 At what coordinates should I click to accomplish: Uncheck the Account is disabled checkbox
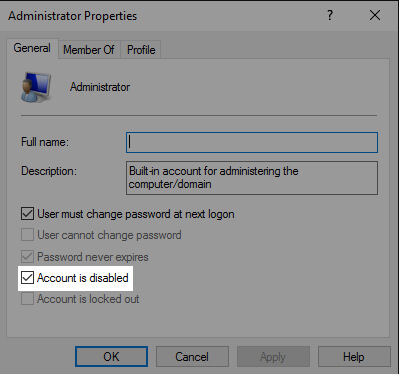(x=27, y=278)
